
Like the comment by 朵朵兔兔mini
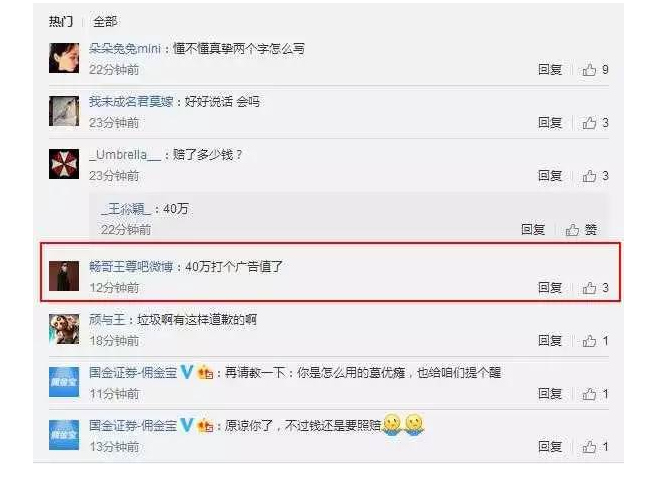click(595, 69)
